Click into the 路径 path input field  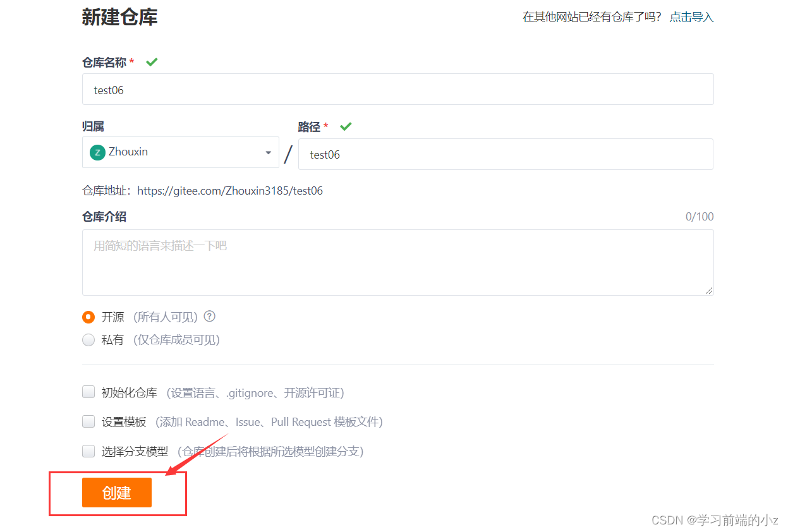[506, 154]
